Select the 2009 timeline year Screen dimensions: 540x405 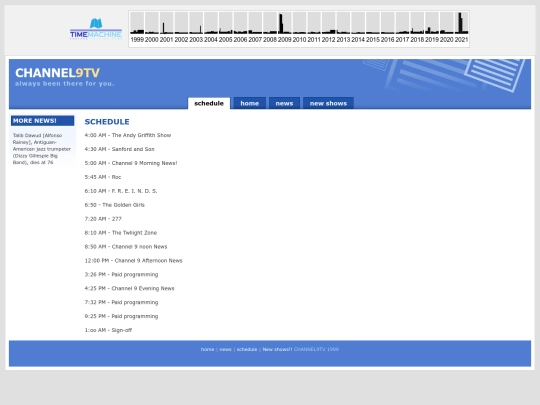click(x=284, y=28)
